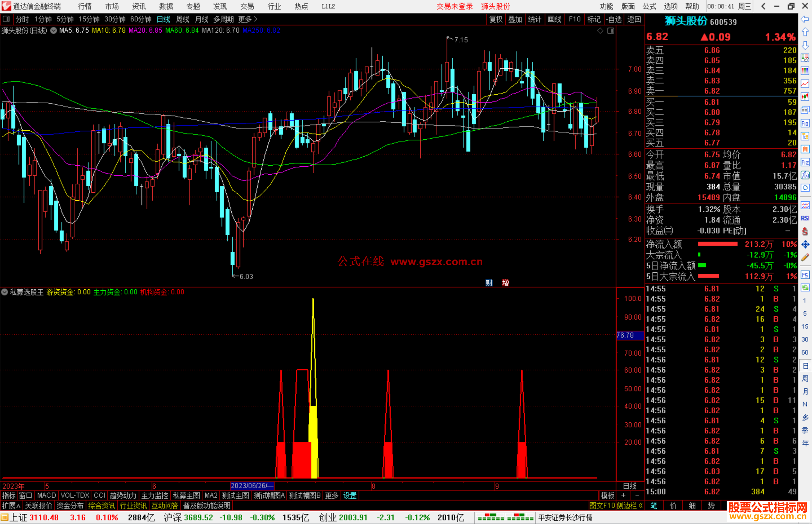Open the RSI indicator icon in sidebar
The width and height of the screenshot is (812, 524).
(x=805, y=218)
